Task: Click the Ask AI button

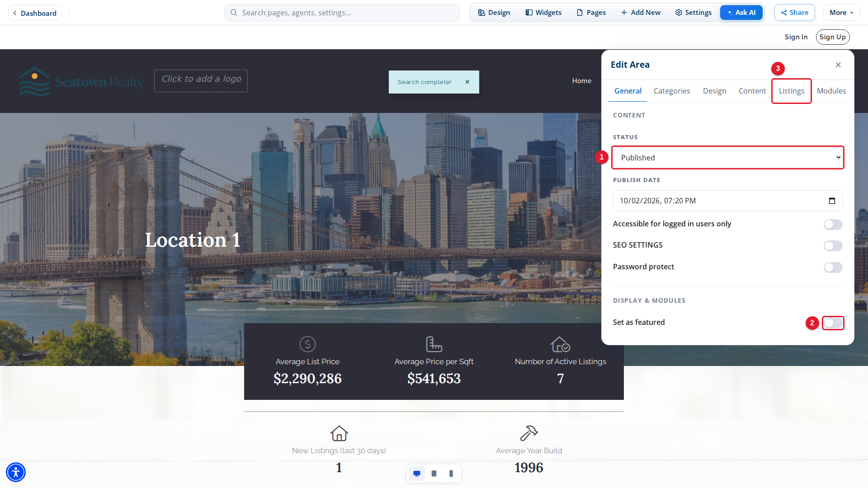Action: click(x=741, y=13)
